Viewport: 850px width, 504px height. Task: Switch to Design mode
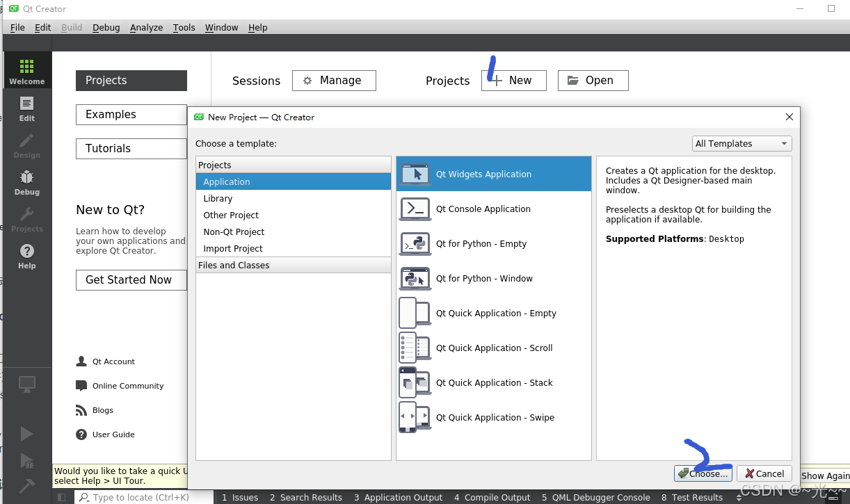click(26, 146)
